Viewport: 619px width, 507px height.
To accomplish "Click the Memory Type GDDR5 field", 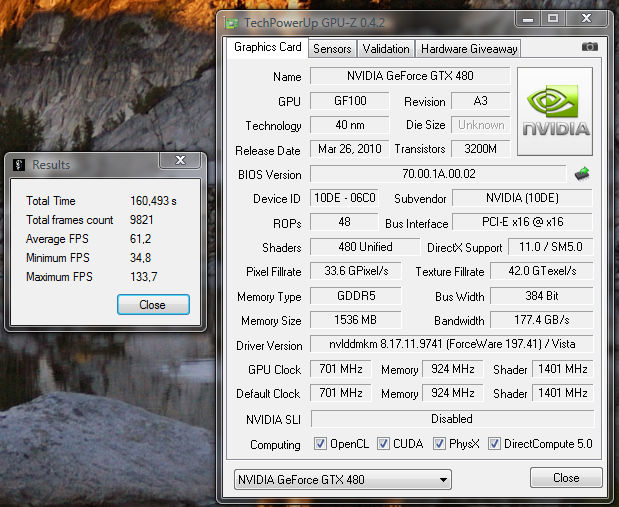I will pos(356,296).
